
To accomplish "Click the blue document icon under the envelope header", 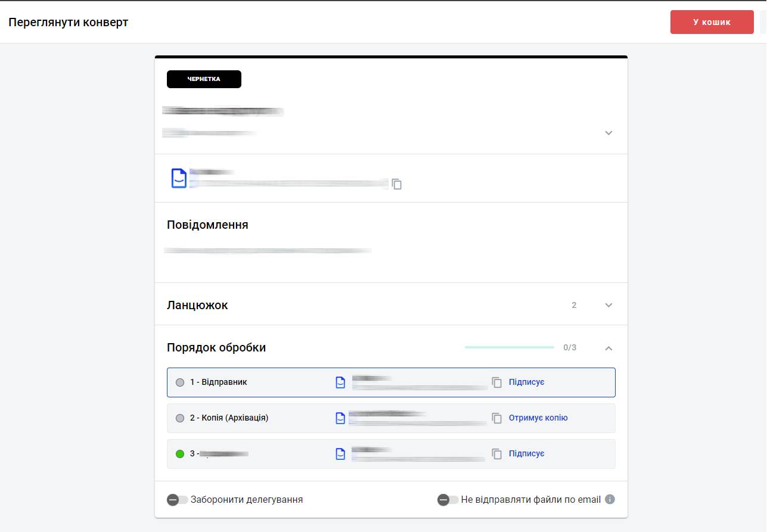I will point(179,178).
